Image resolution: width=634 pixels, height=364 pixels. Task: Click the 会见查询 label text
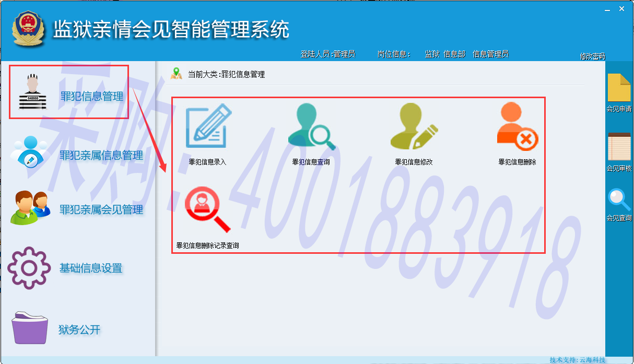click(x=619, y=218)
